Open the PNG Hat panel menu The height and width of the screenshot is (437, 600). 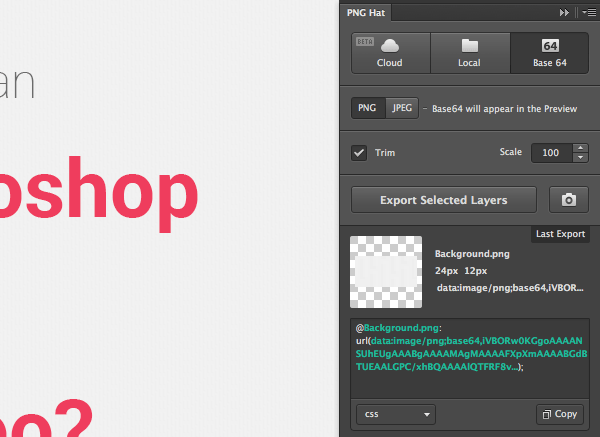(589, 13)
